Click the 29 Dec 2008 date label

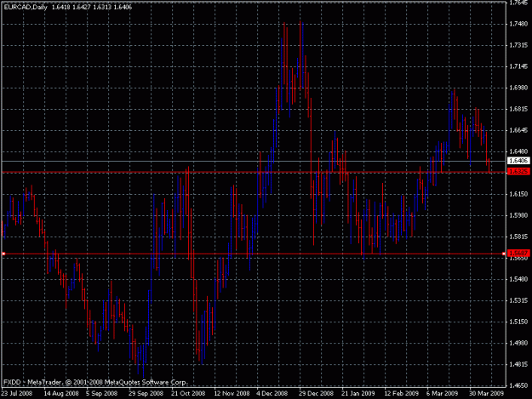[316, 394]
